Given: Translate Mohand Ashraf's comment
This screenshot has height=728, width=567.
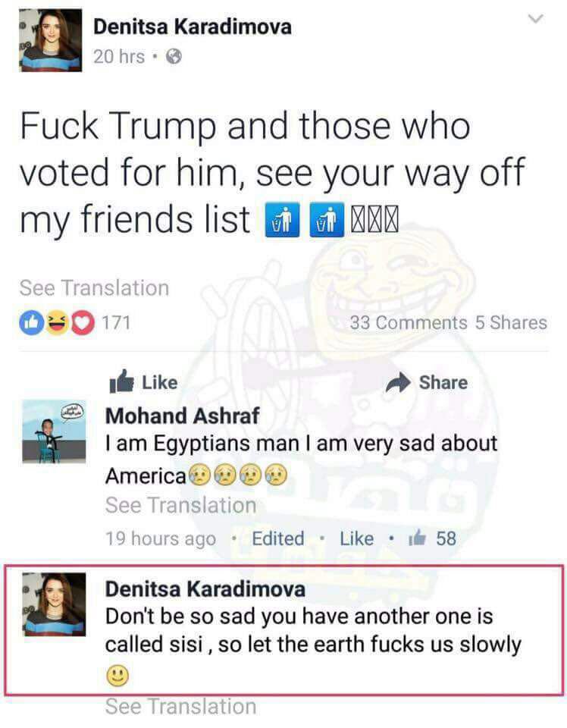Looking at the screenshot, I should click(x=181, y=505).
